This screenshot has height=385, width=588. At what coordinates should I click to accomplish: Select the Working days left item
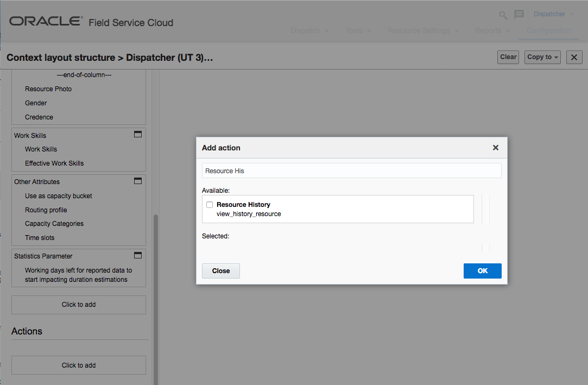pyautogui.click(x=78, y=275)
